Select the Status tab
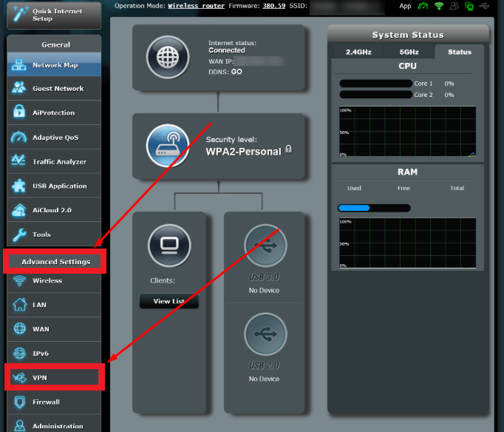The image size is (504, 432). point(459,53)
